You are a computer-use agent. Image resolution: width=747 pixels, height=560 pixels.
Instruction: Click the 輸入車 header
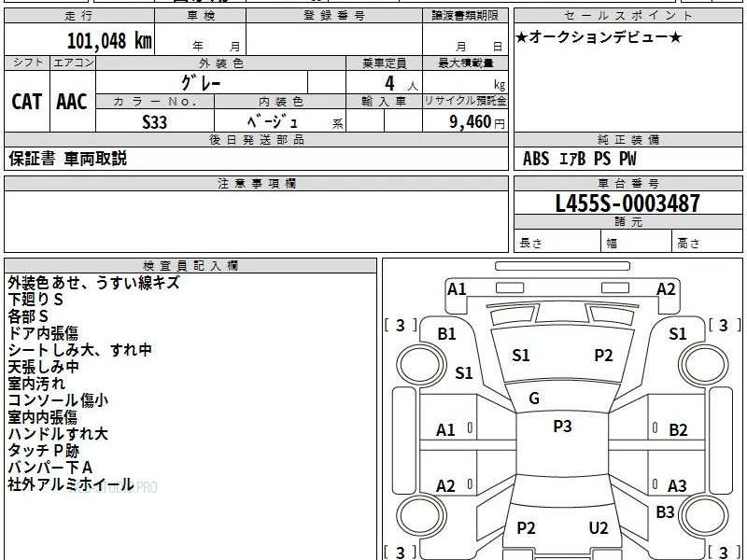point(384,102)
